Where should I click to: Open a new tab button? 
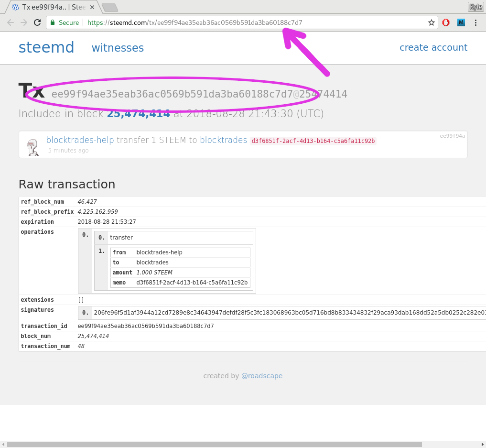[x=110, y=8]
